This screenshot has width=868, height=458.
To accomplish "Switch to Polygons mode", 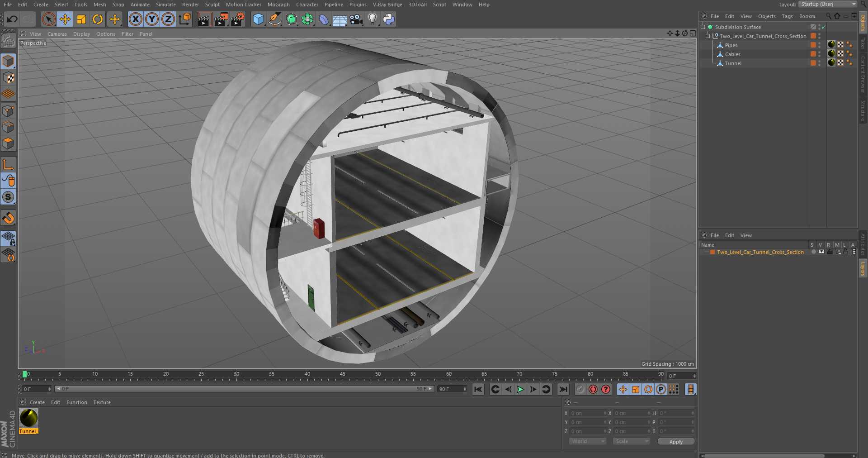I will [8, 143].
